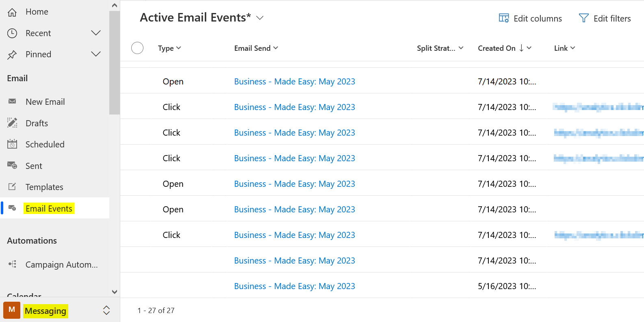Click the Type cell of the last Click row
Screen dimensions: 644x322
tap(171, 235)
